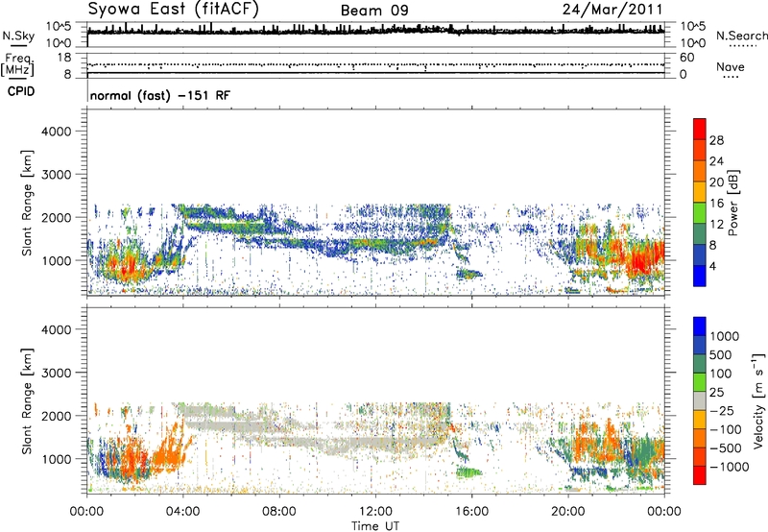Click the red top segment of Power colorbar
Viewport: 768px width, 532px height.
[x=700, y=130]
